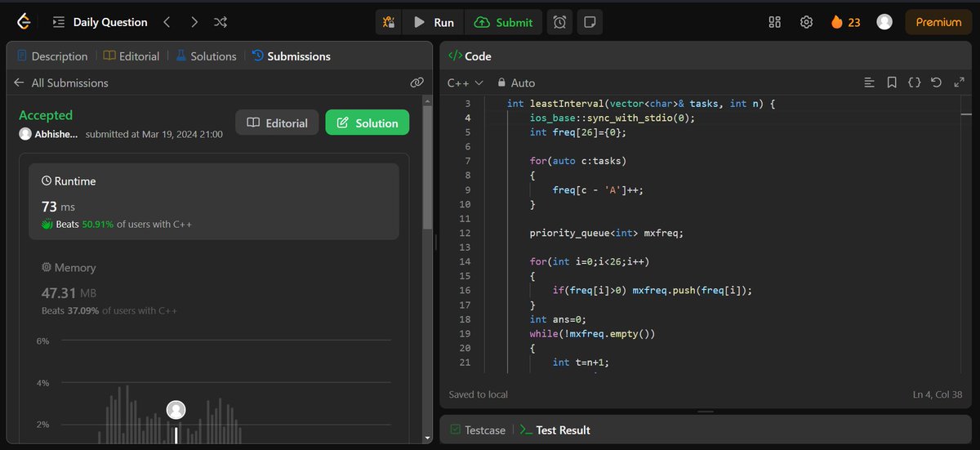Click line number 12 in gutter
Viewport: 980px width, 450px height.
click(x=465, y=233)
